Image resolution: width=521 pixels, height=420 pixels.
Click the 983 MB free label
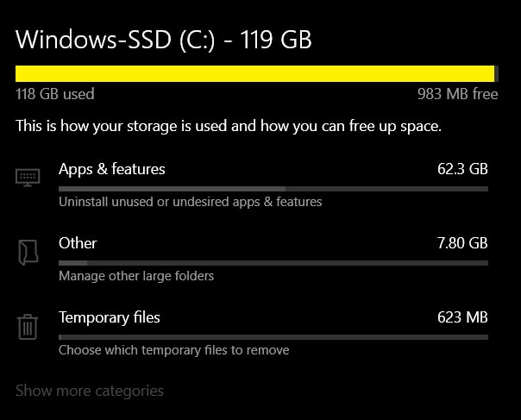coord(458,94)
